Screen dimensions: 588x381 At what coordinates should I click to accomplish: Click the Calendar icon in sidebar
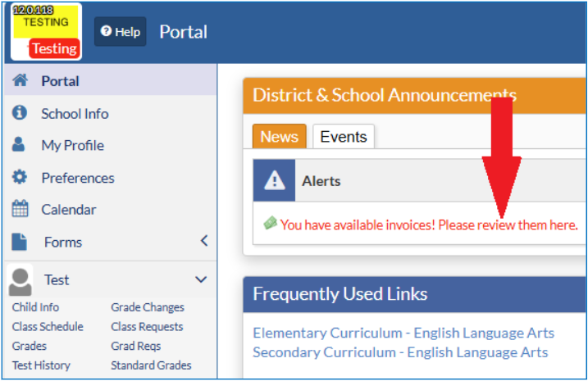(20, 210)
